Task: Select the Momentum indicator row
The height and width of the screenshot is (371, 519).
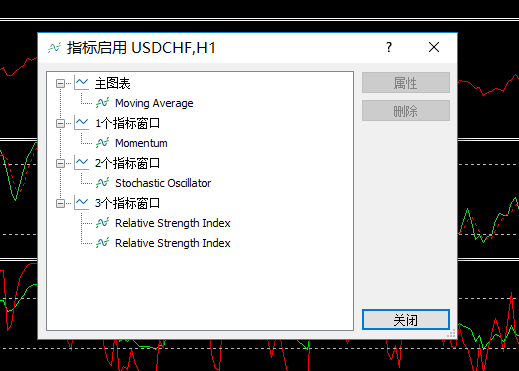Action: pos(141,143)
